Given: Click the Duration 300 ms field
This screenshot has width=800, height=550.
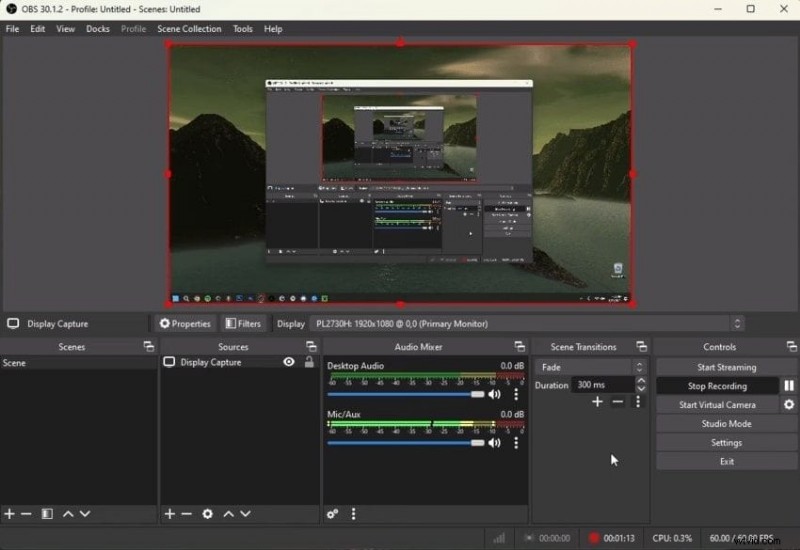Looking at the screenshot, I should (x=604, y=385).
